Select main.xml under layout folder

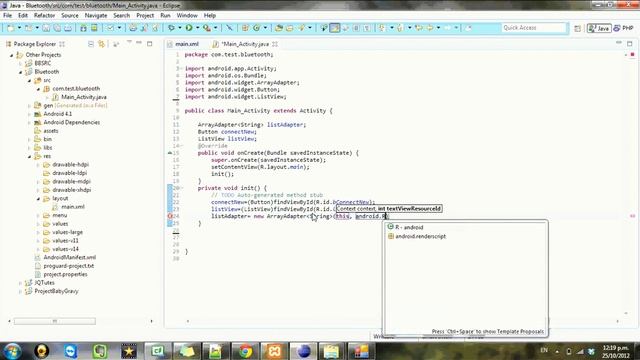73,207
